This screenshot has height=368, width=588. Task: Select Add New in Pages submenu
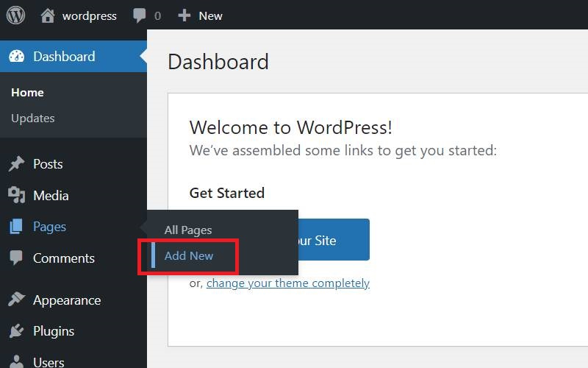click(x=189, y=256)
